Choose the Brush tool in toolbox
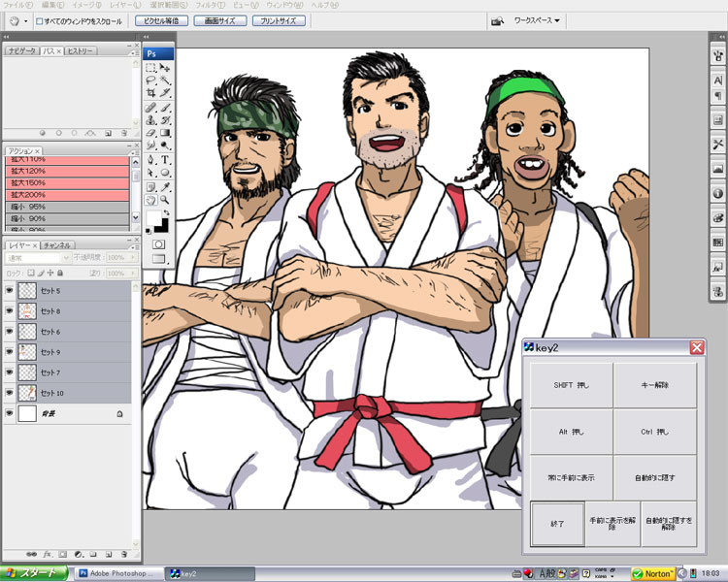 (x=165, y=107)
